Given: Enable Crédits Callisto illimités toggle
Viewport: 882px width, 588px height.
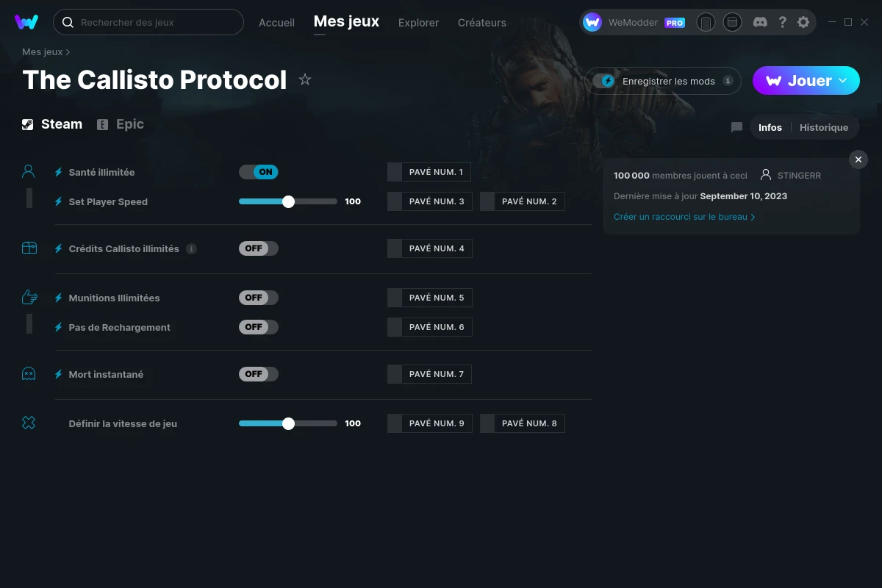Looking at the screenshot, I should tap(259, 248).
